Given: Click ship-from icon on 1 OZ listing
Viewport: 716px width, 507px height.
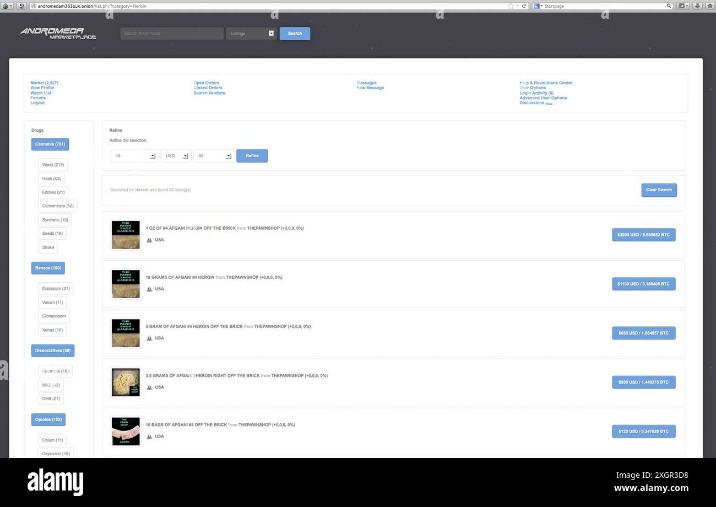Looking at the screenshot, I should [x=149, y=240].
